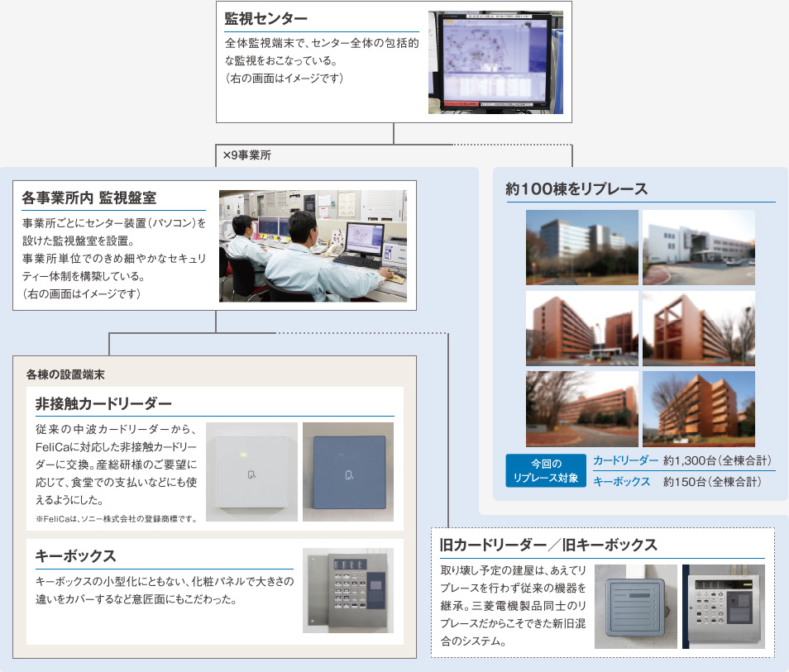This screenshot has width=789, height=672.
Task: Open the gray glass high-rise building photo
Action: click(581, 247)
